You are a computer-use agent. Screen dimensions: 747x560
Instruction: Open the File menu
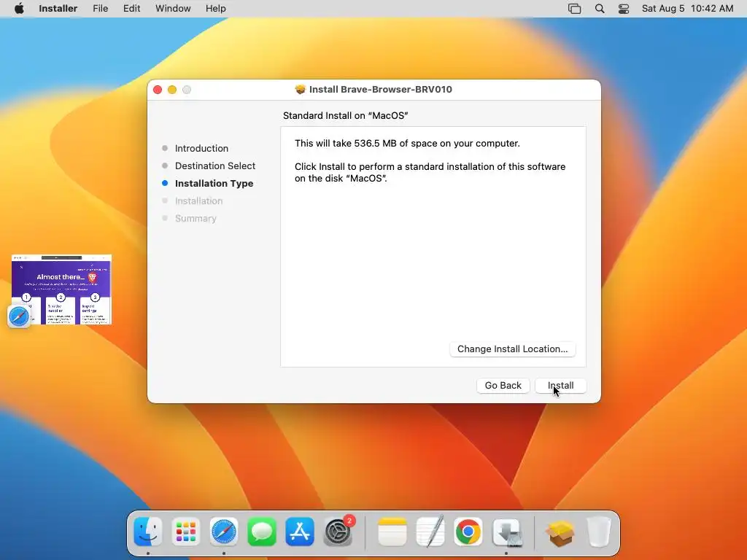(x=100, y=9)
